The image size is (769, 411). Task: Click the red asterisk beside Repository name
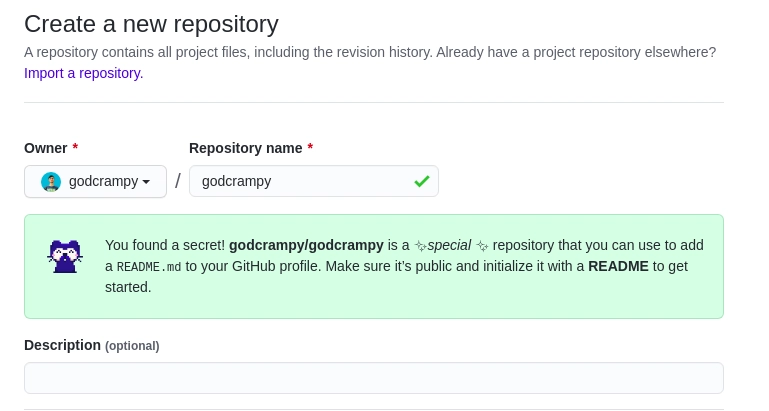tap(310, 148)
